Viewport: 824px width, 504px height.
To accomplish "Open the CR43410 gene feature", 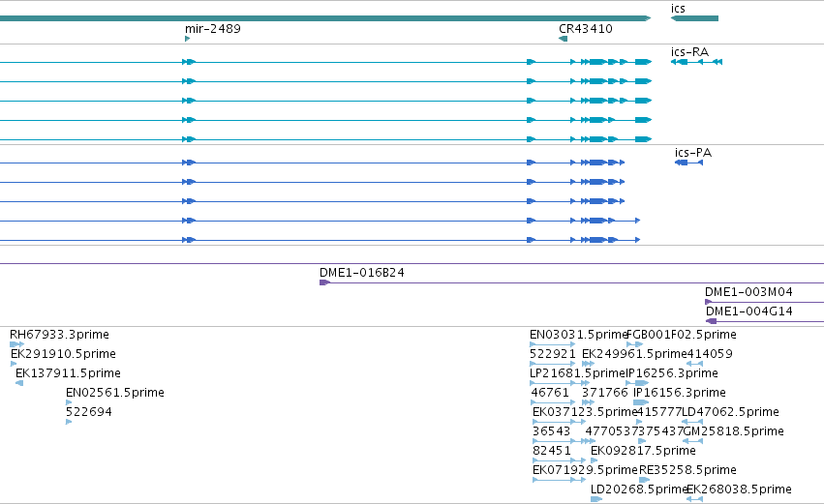I will pos(564,39).
